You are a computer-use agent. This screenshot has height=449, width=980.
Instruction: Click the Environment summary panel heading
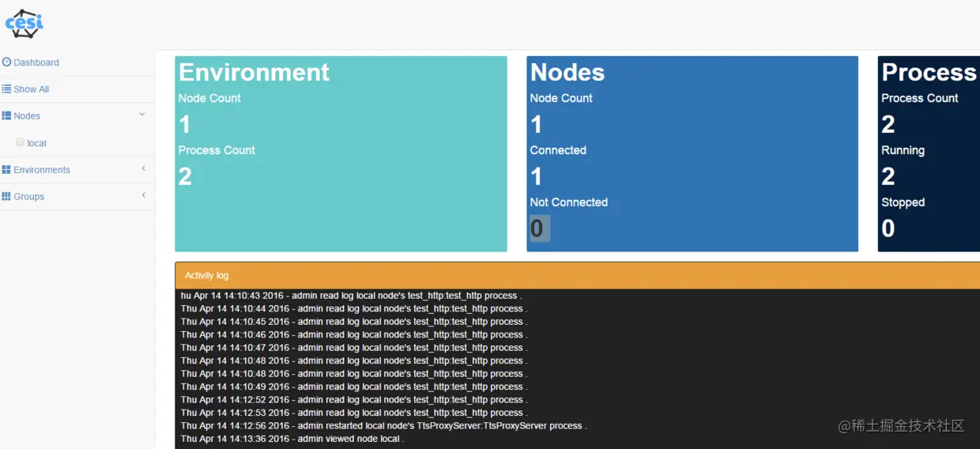(254, 72)
